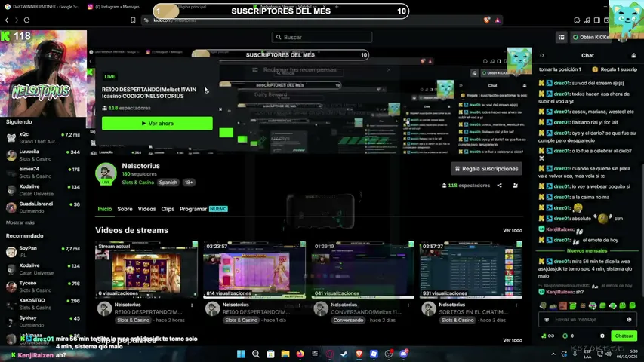644x362 pixels.
Task: Open Steam from taskbar
Action: tap(344, 354)
